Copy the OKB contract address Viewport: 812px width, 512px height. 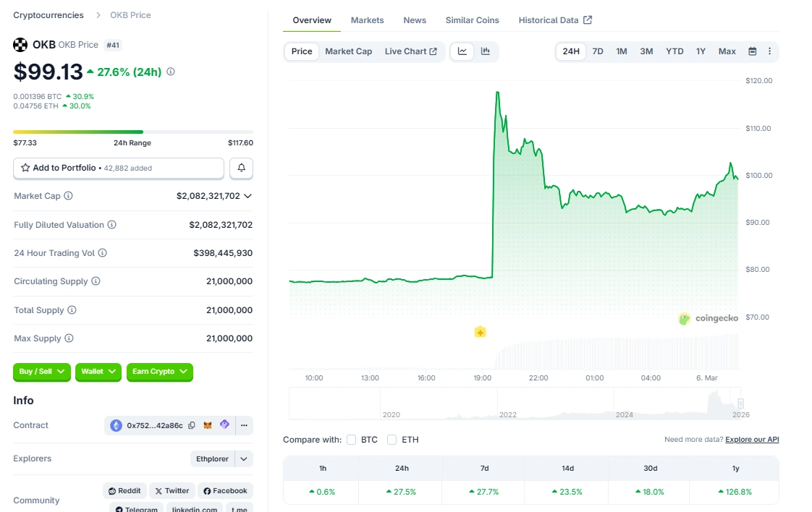(191, 425)
